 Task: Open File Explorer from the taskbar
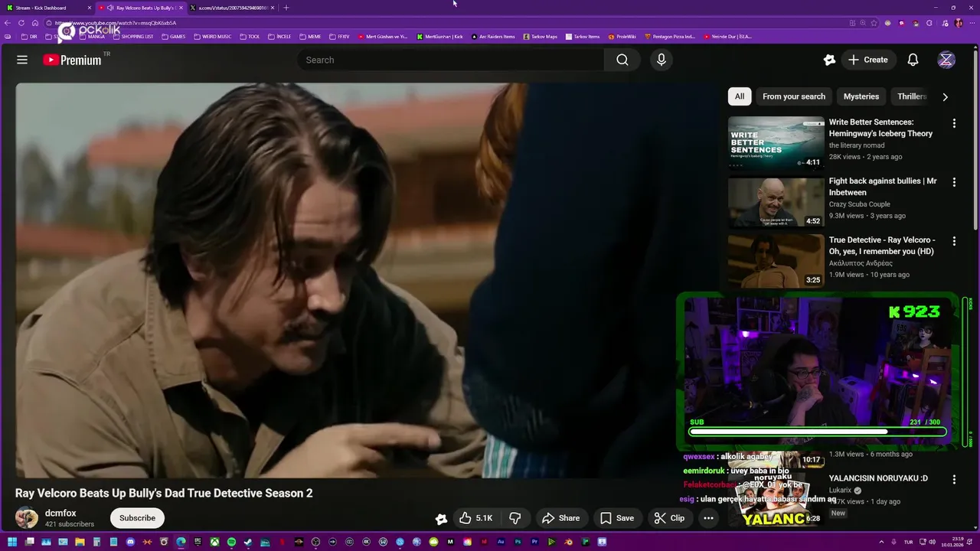(x=80, y=542)
